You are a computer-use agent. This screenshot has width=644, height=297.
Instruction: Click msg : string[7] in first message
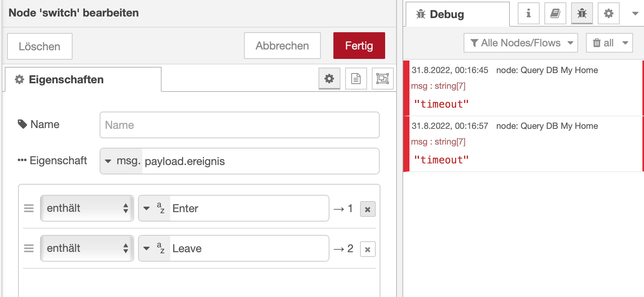438,86
